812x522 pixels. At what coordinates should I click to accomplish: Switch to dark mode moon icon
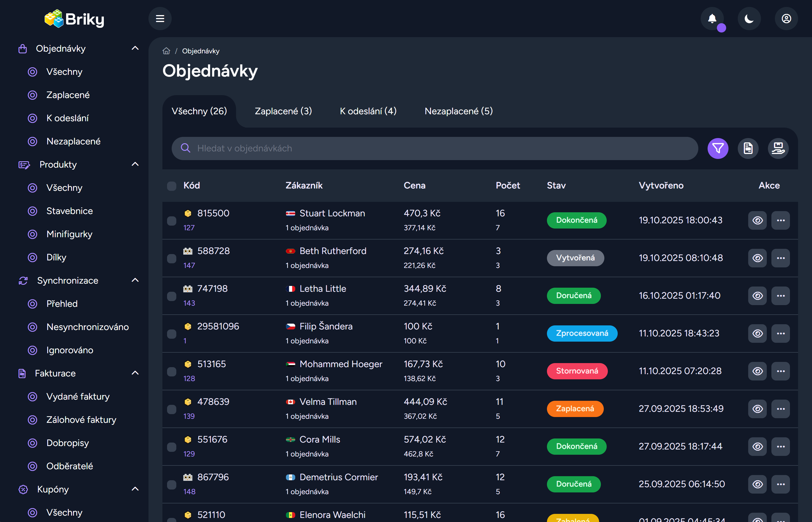click(x=749, y=19)
